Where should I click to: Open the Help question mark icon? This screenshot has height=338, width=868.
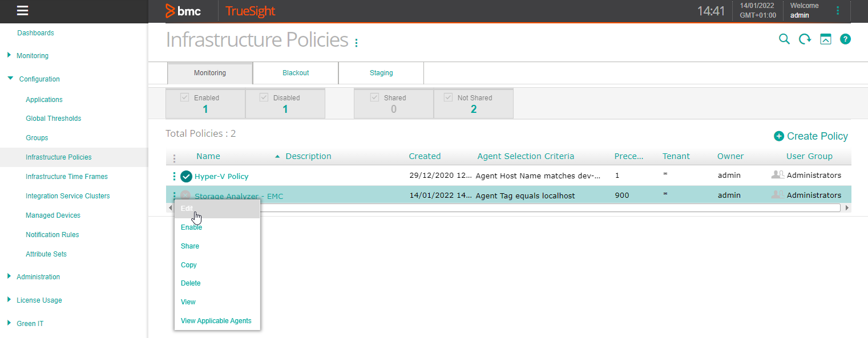click(845, 39)
